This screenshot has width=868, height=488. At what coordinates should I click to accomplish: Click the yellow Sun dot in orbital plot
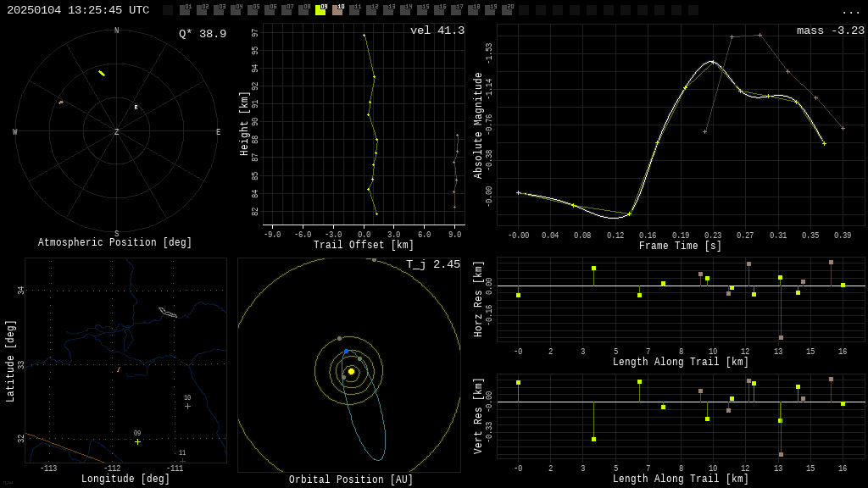[351, 371]
